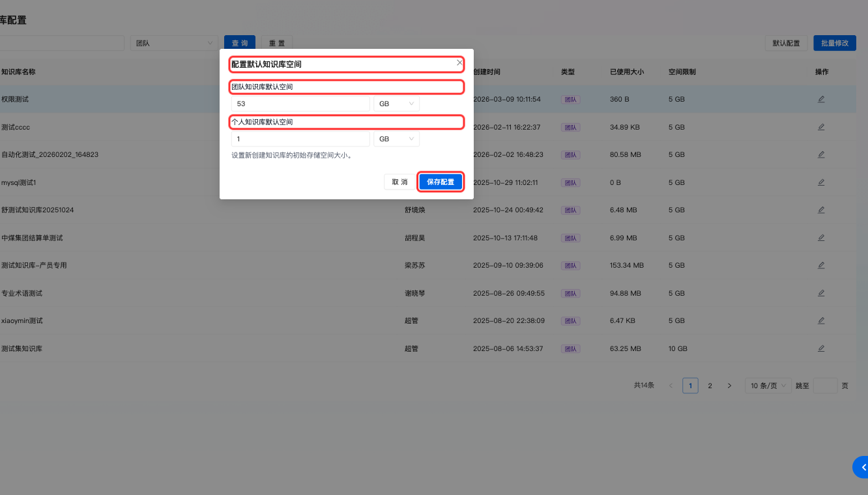Go to next page arrow in pagination
868x495 pixels.
pos(729,386)
